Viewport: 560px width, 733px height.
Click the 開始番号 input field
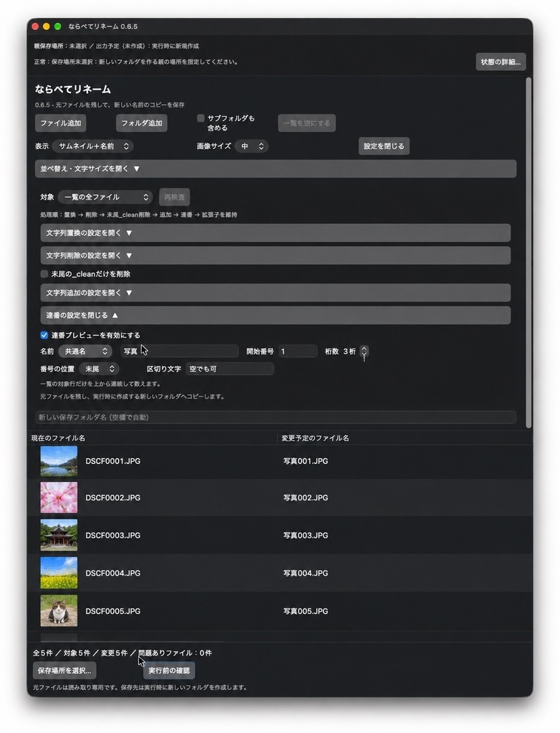pos(297,351)
